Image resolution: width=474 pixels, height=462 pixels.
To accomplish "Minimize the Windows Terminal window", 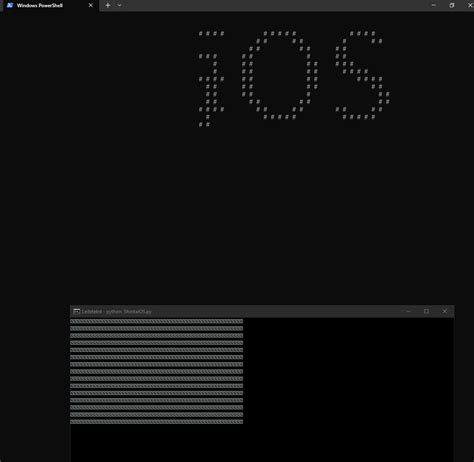I will point(434,5).
